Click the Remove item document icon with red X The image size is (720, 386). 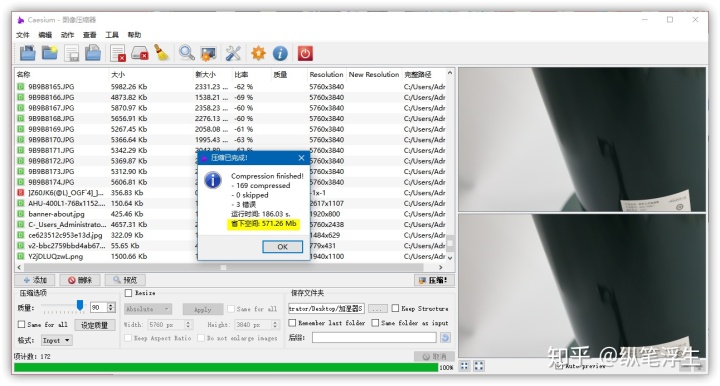(x=118, y=53)
